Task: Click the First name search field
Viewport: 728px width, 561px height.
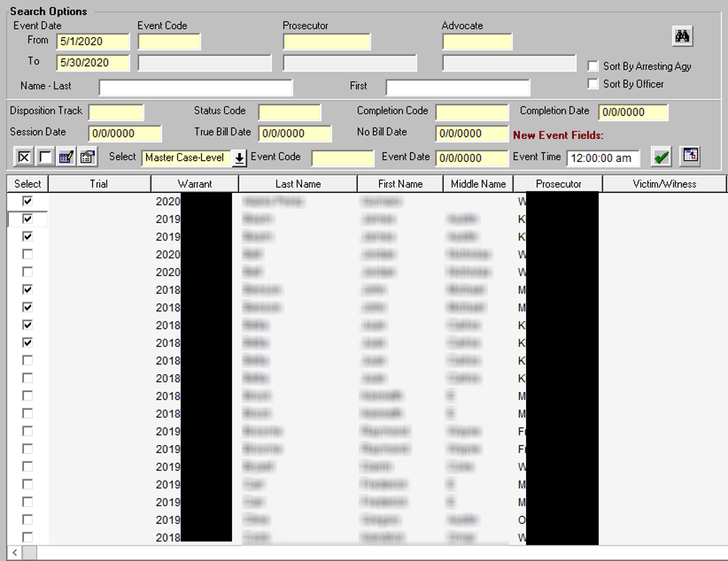Action: (x=458, y=87)
